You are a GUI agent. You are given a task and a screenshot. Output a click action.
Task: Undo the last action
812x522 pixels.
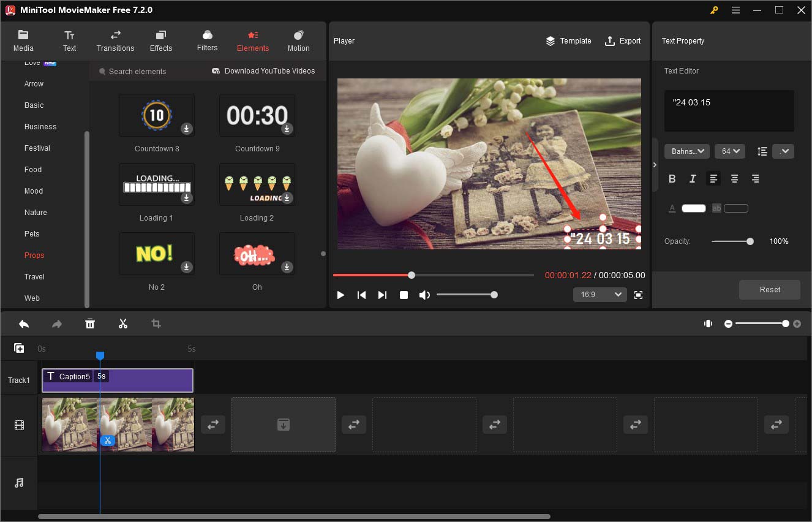(24, 323)
